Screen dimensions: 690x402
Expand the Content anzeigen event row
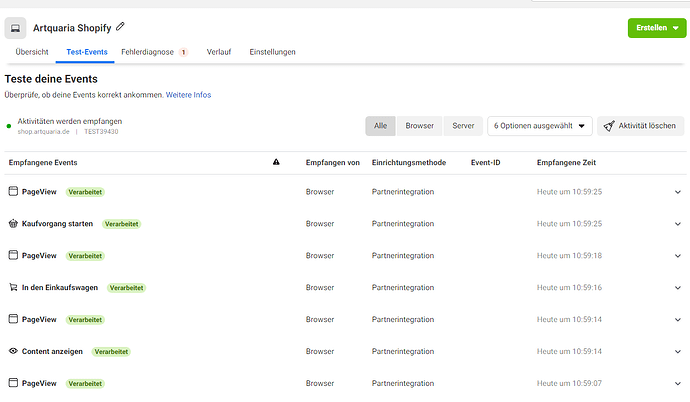point(678,352)
